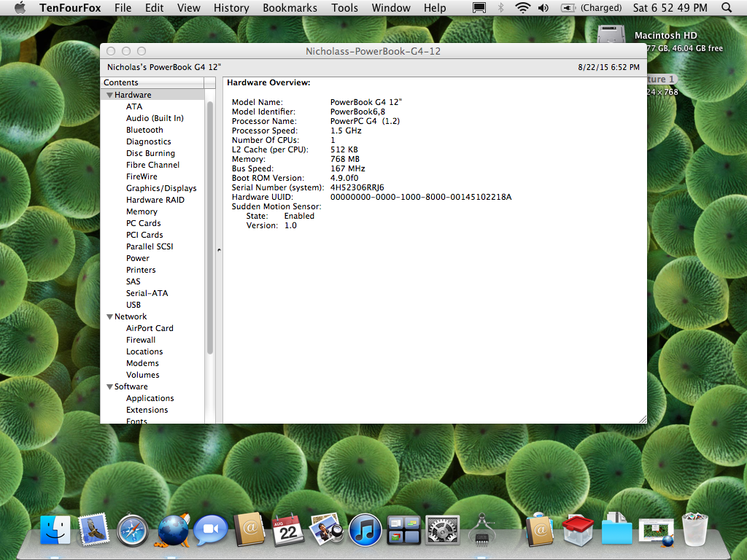Image resolution: width=747 pixels, height=560 pixels.
Task: Select Printers in the sidebar
Action: point(141,270)
